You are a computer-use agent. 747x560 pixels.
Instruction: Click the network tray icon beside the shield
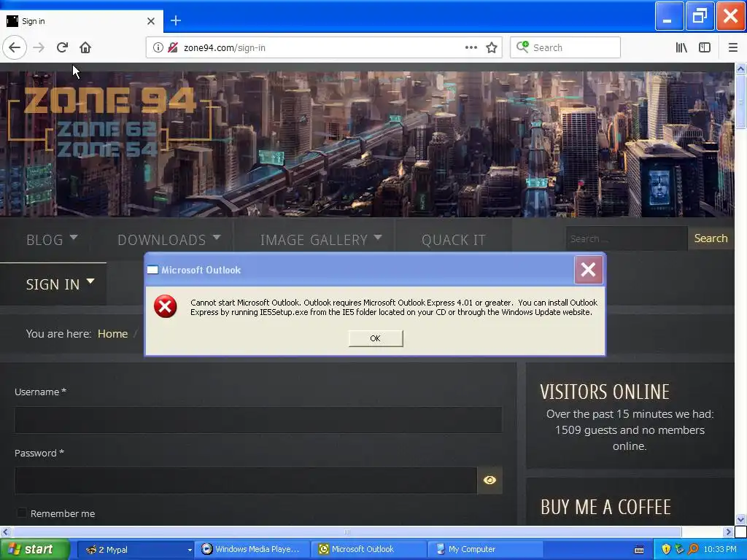click(x=679, y=549)
